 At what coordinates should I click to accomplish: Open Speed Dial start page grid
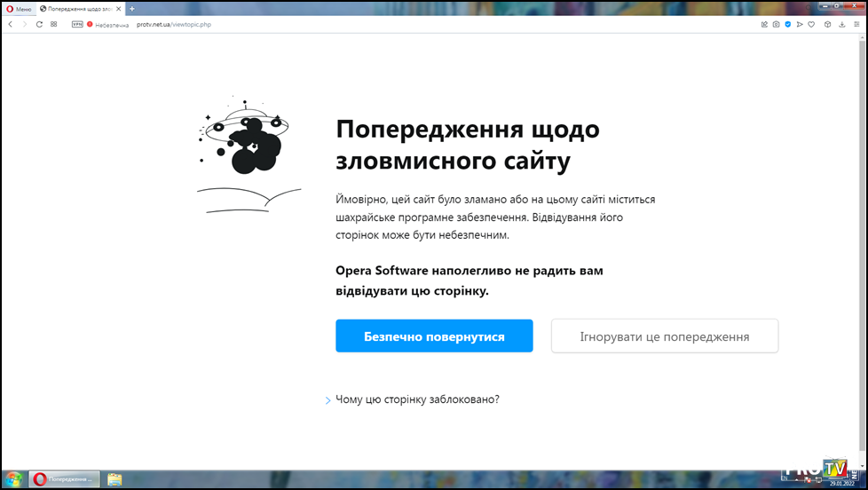(54, 24)
